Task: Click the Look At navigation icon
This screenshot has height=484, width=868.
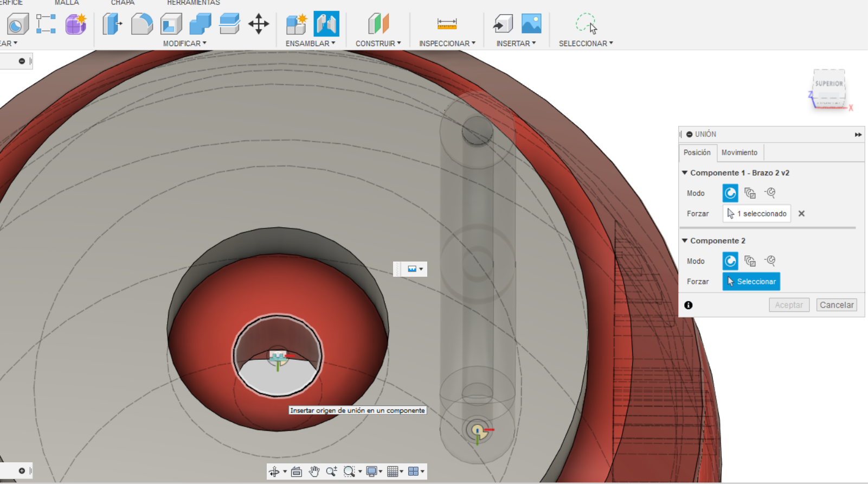Action: pos(297,472)
